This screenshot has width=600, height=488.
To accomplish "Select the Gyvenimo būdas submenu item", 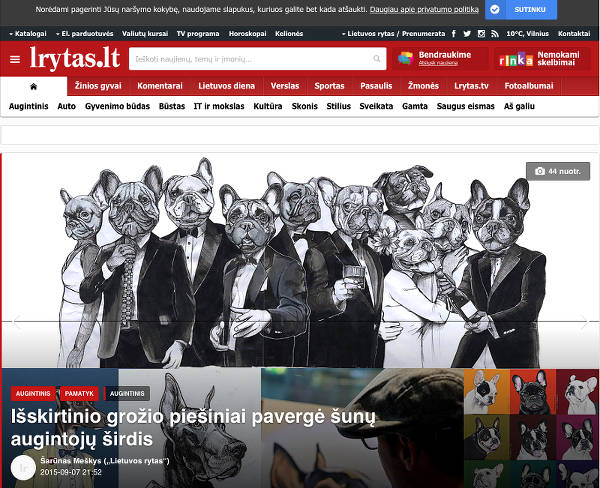I will coord(117,106).
